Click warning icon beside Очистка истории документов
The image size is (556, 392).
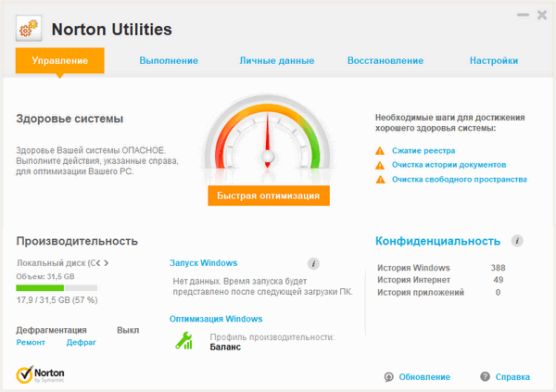(x=380, y=165)
